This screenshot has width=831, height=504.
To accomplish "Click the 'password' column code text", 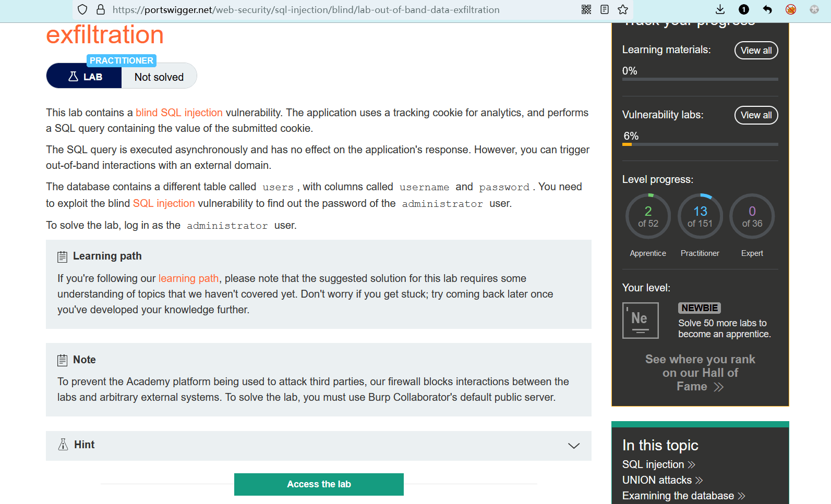I will click(x=504, y=187).
